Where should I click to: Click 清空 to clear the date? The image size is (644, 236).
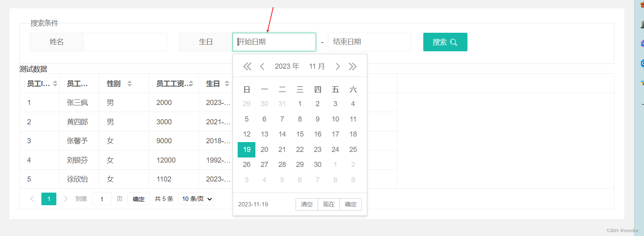(307, 204)
